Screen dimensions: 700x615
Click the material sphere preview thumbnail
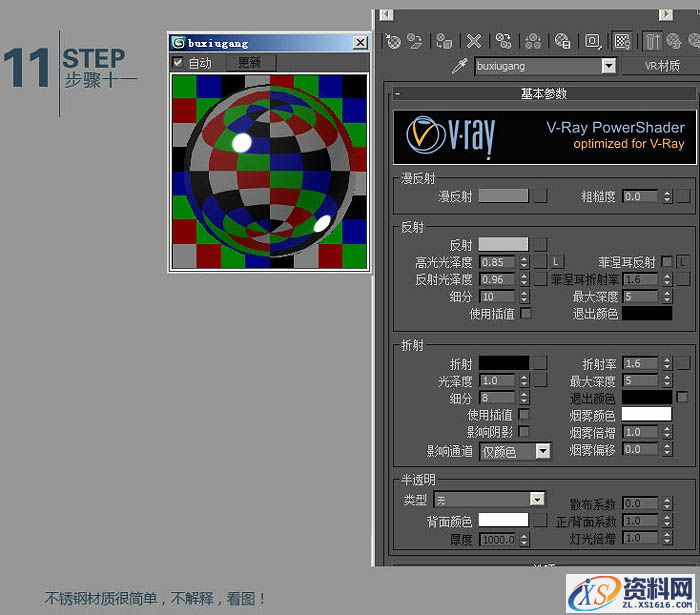(x=270, y=171)
